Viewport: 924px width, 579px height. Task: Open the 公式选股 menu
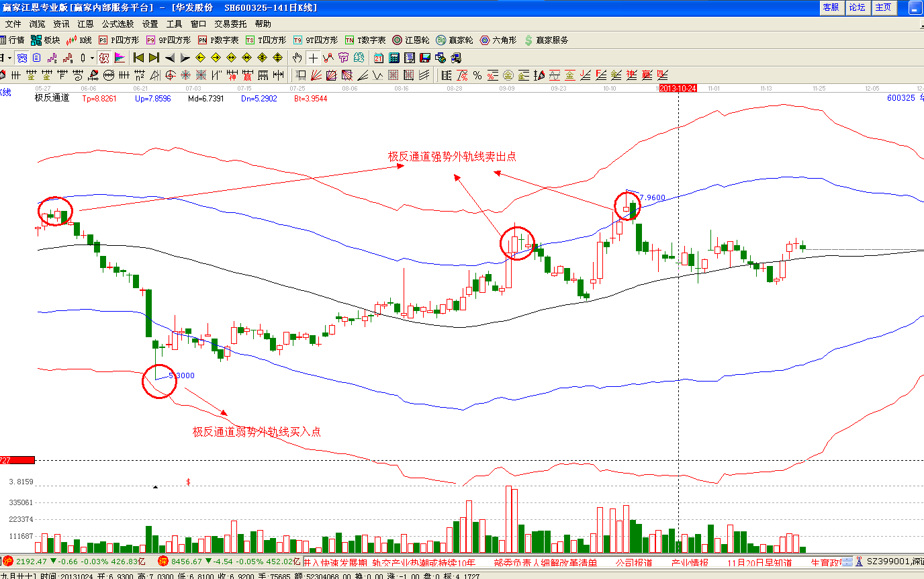(118, 24)
